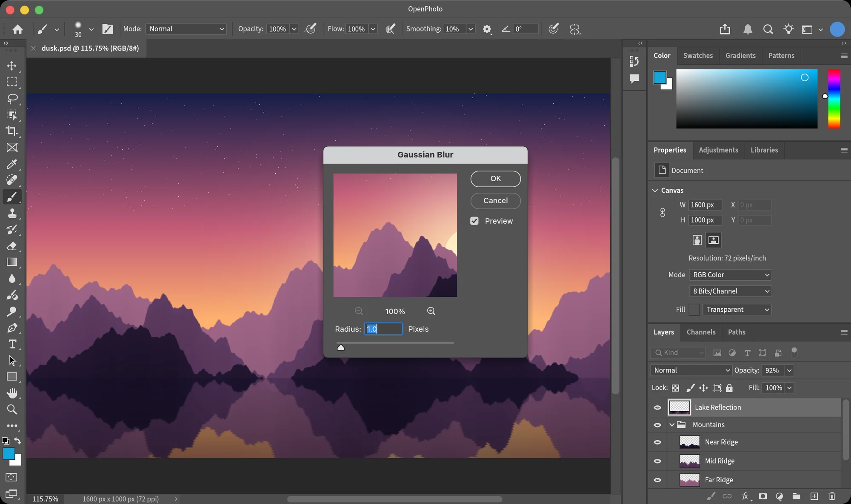Select the Eraser tool
This screenshot has width=851, height=504.
(x=12, y=246)
